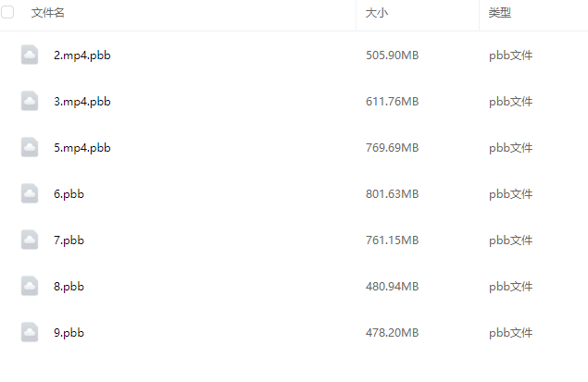The height and width of the screenshot is (382, 588).
Task: Click the file icon next to 2.mp4.pbb
Action: (30, 55)
